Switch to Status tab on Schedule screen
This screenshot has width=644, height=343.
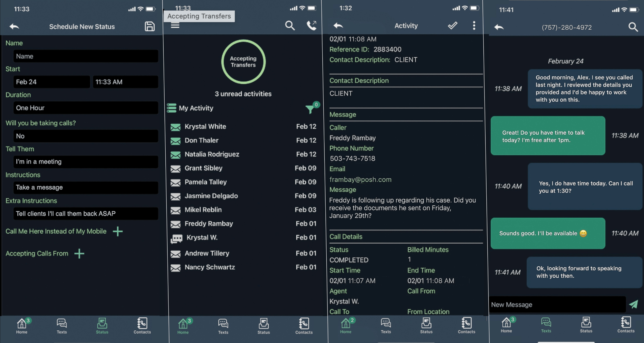click(x=102, y=326)
